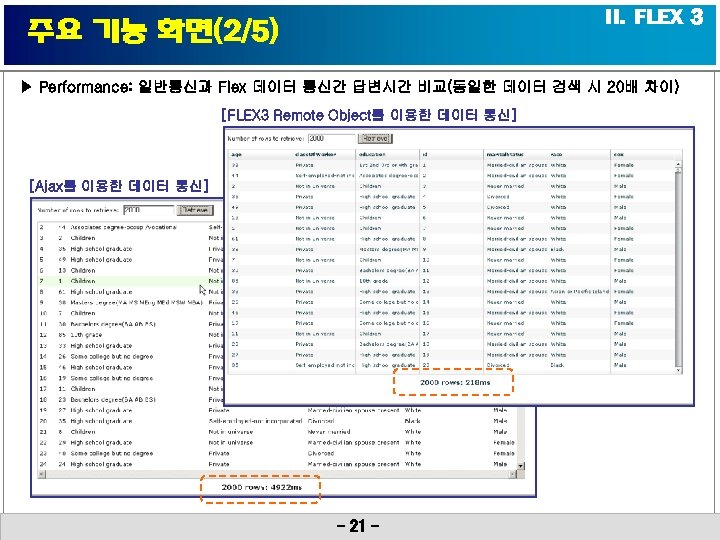Focus rows-to-retrieve field in Ajax window

pos(148,210)
